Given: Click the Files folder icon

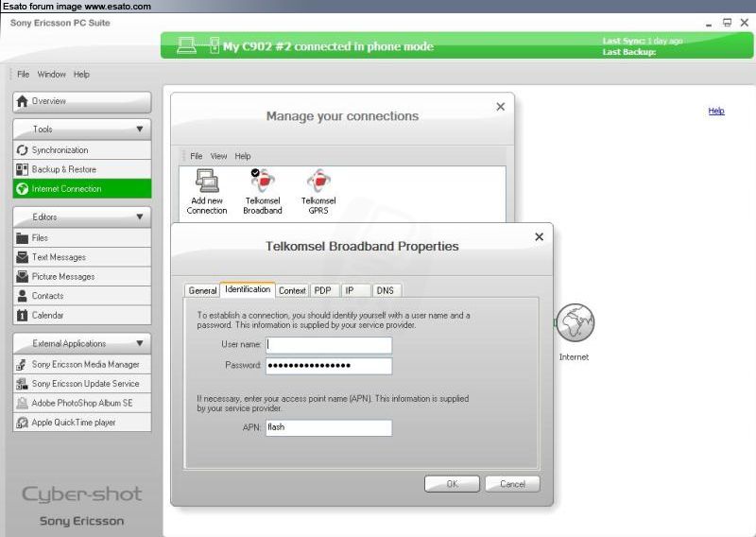Looking at the screenshot, I should pyautogui.click(x=22, y=238).
